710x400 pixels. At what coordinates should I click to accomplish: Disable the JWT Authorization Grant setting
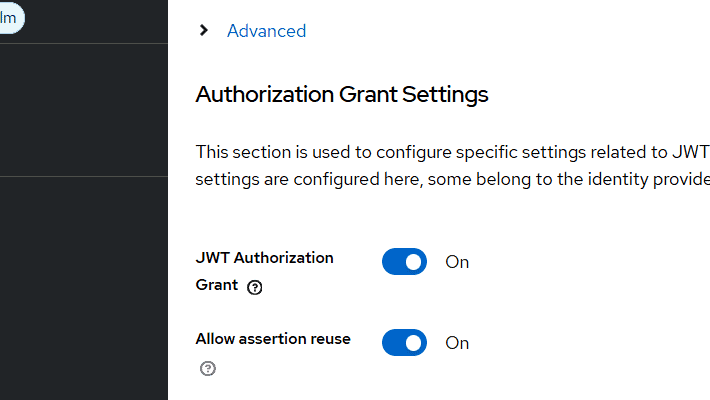pos(404,262)
